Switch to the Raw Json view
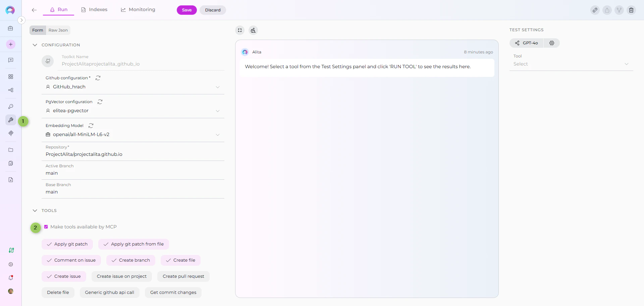The width and height of the screenshot is (644, 306). (x=58, y=30)
